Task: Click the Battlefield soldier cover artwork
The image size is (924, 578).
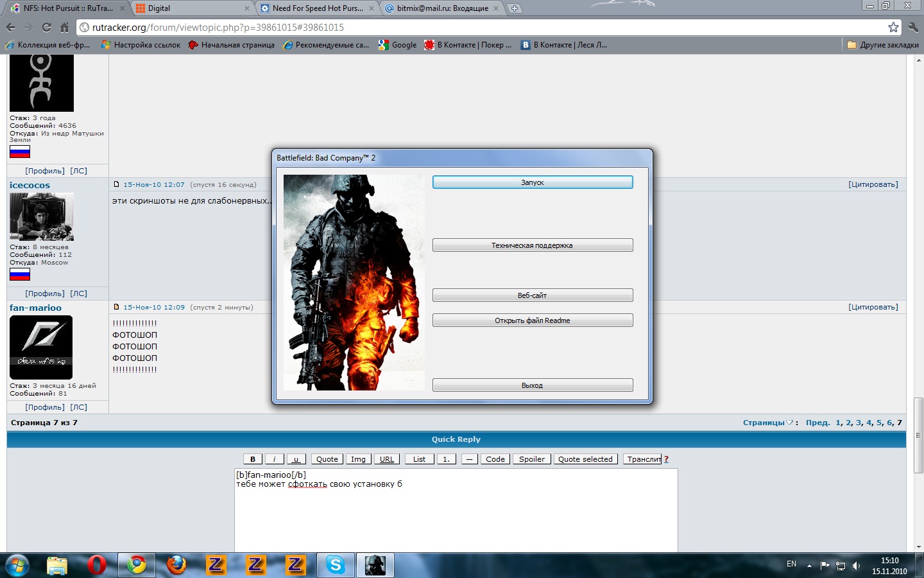Action: (x=354, y=283)
